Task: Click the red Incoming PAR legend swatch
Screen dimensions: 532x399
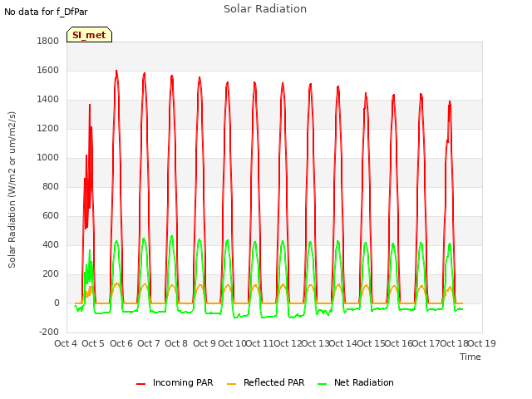Action: coord(140,384)
